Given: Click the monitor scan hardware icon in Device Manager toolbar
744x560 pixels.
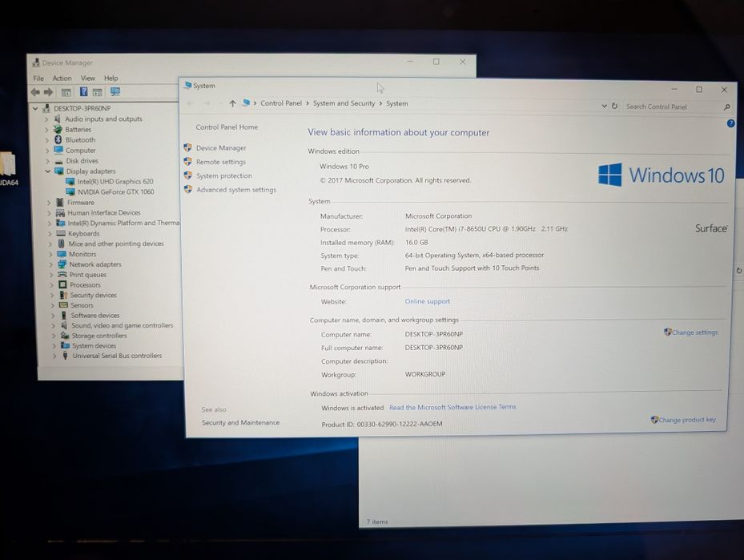Looking at the screenshot, I should click(115, 91).
